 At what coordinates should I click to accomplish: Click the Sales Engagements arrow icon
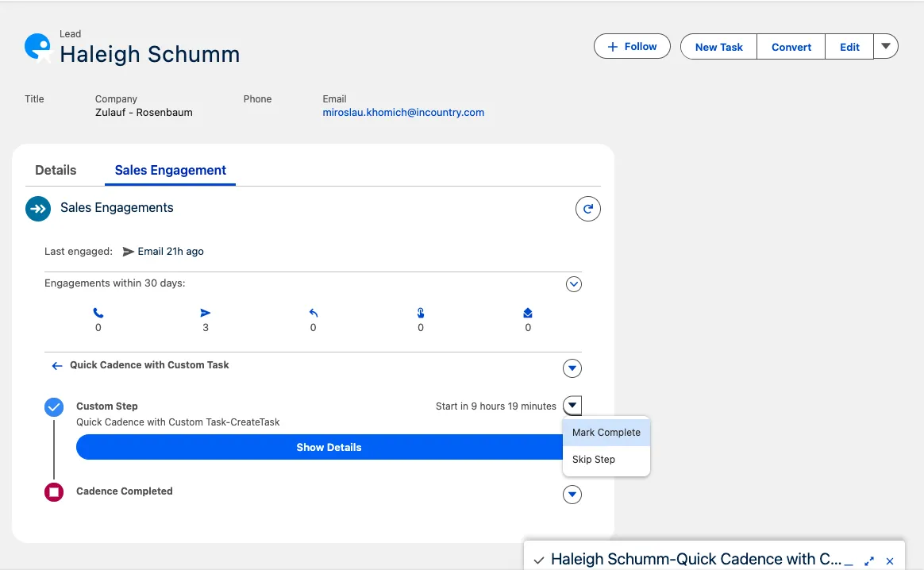click(x=38, y=209)
